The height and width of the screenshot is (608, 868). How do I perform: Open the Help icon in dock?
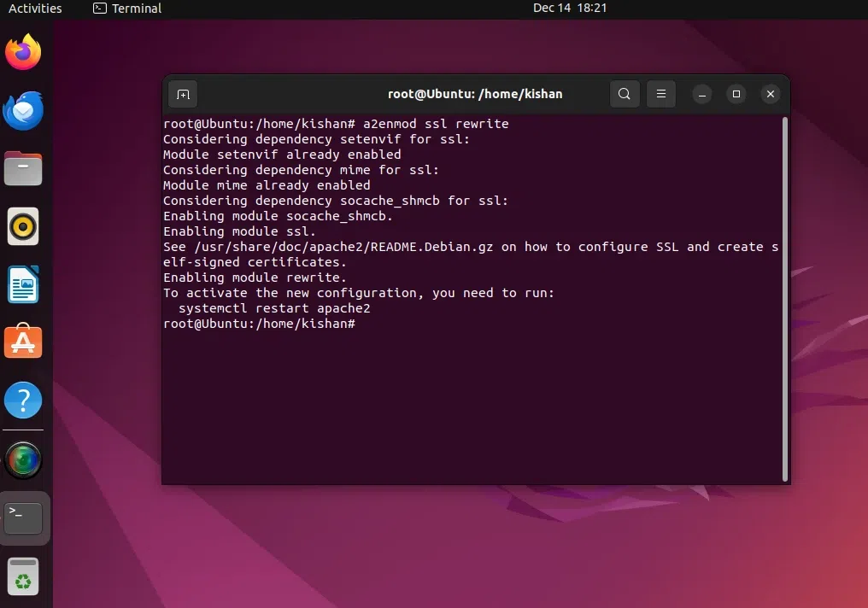tap(23, 400)
